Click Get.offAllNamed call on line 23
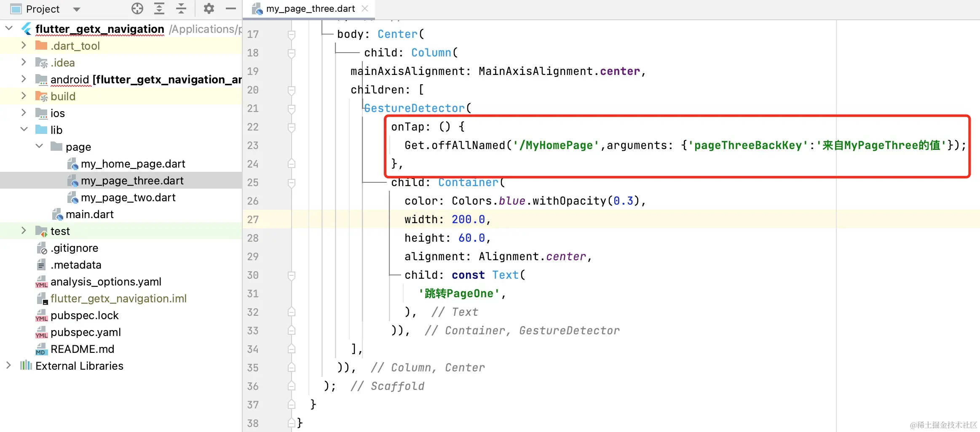 point(455,145)
